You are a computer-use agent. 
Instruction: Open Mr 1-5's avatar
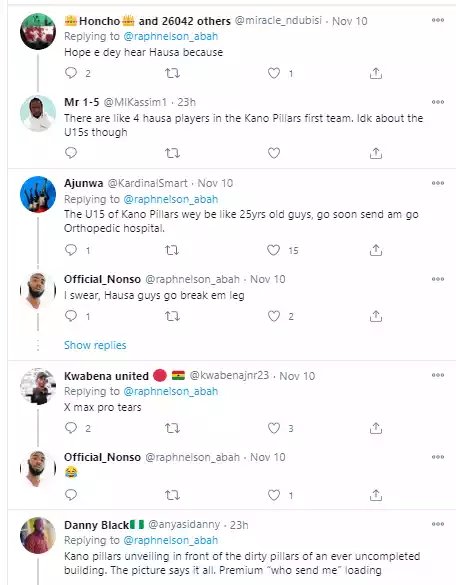pos(38,113)
